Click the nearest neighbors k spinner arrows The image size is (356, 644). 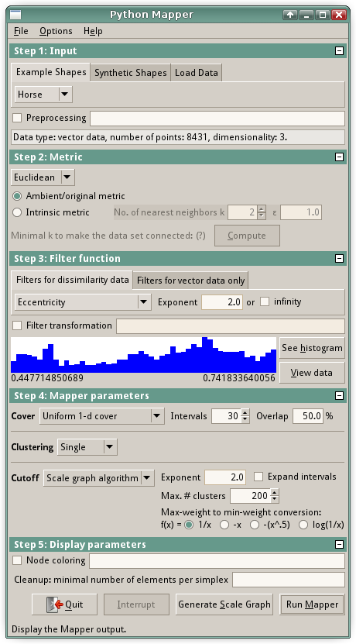click(262, 212)
